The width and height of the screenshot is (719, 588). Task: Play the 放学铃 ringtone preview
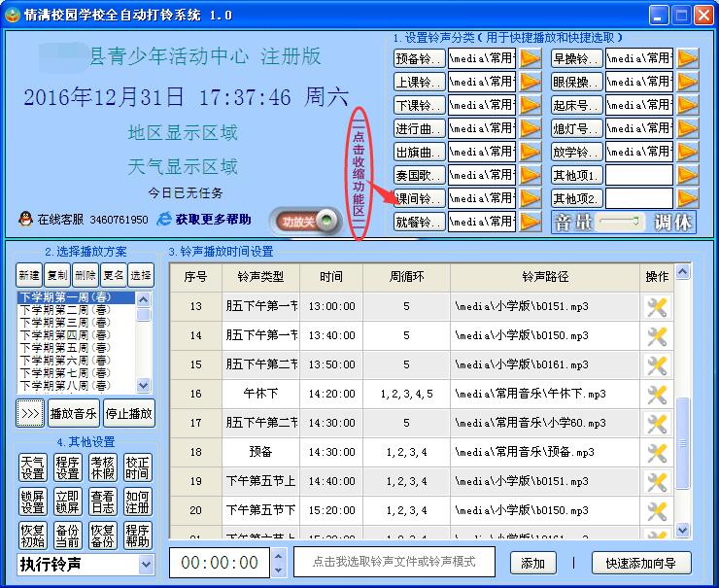tap(687, 152)
